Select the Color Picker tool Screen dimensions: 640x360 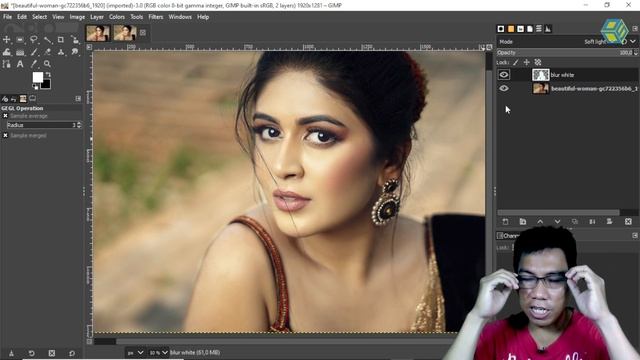point(34,64)
